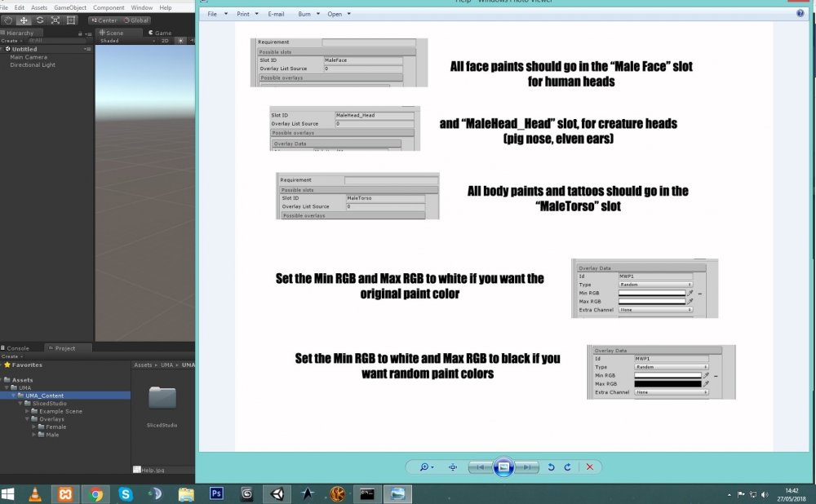Go to next photo
The width and height of the screenshot is (816, 504).
click(528, 466)
